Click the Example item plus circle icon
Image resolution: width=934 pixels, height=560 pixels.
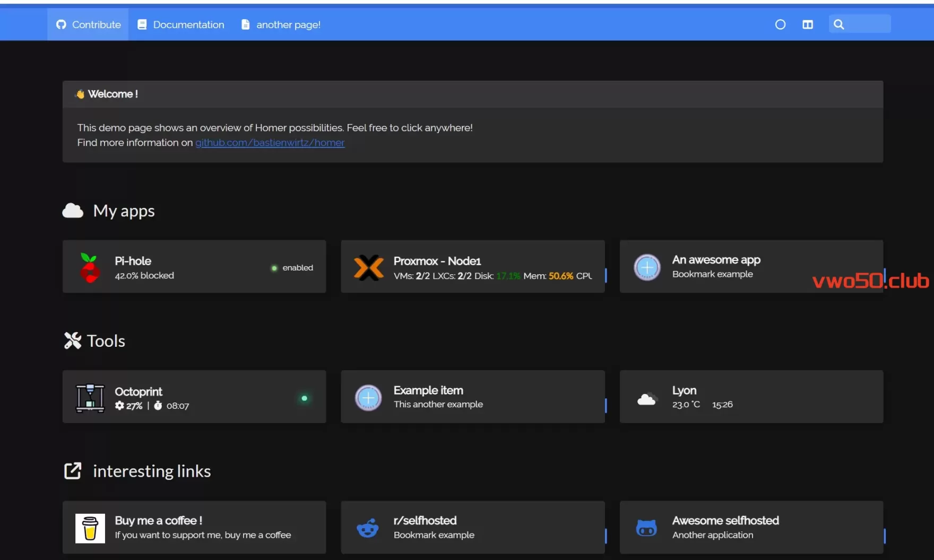[368, 398]
